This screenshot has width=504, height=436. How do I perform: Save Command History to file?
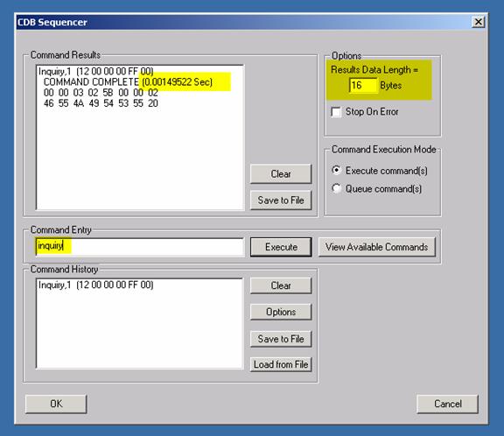(281, 339)
